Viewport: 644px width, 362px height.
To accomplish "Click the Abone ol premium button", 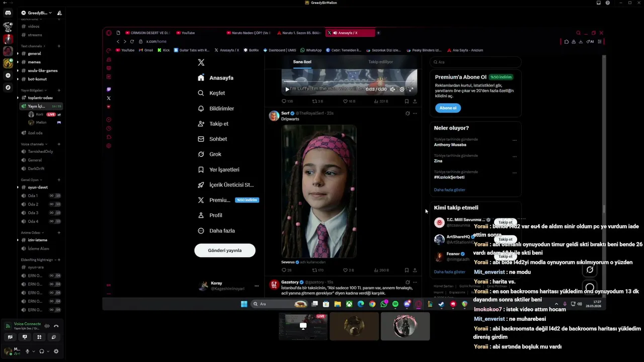I will [x=448, y=108].
